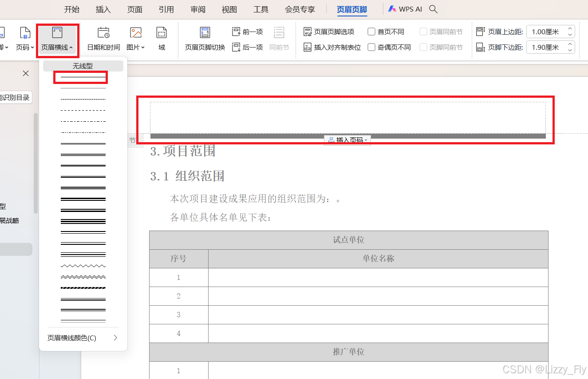Toggle 首页不同 checkbox
The height and width of the screenshot is (379, 588).
click(371, 32)
